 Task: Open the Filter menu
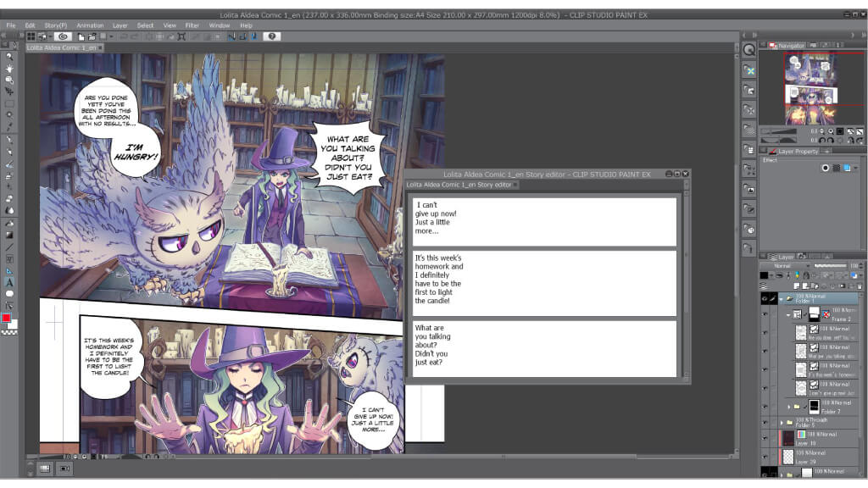pyautogui.click(x=192, y=25)
